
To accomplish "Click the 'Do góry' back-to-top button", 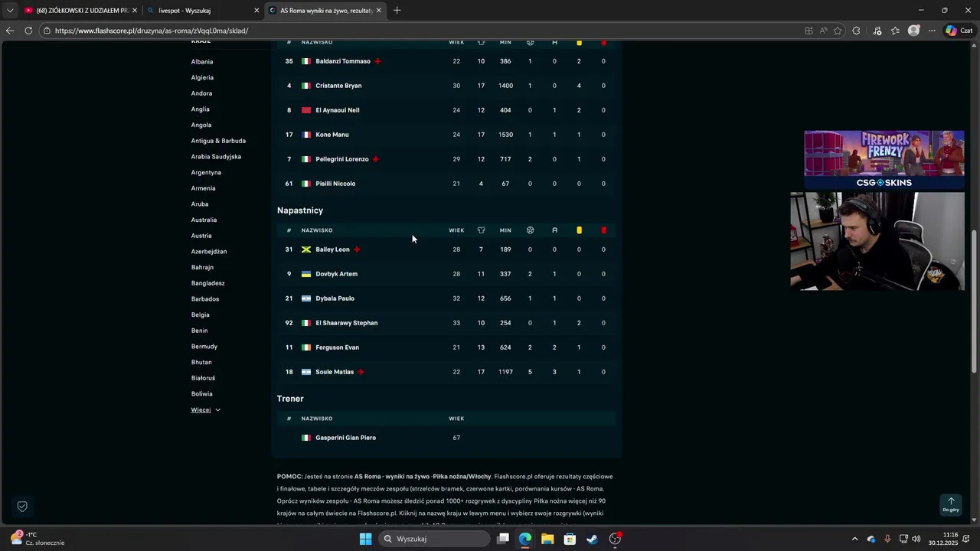I will pyautogui.click(x=951, y=504).
